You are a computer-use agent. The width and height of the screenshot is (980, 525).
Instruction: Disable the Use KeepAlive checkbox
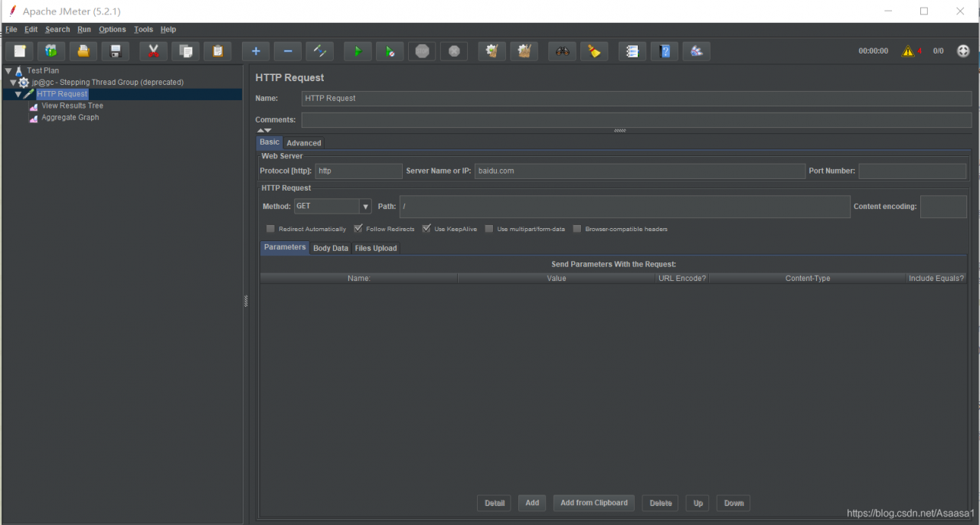pyautogui.click(x=426, y=229)
